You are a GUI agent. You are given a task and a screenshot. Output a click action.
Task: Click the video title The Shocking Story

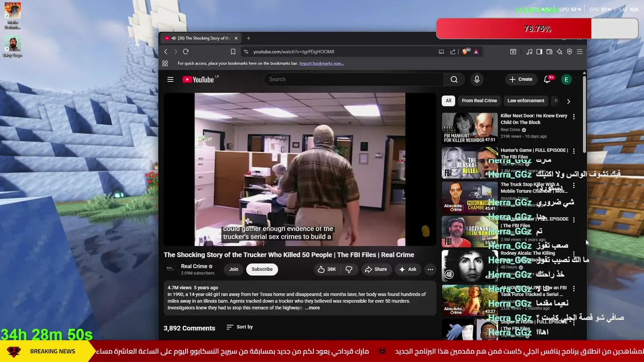(x=289, y=255)
